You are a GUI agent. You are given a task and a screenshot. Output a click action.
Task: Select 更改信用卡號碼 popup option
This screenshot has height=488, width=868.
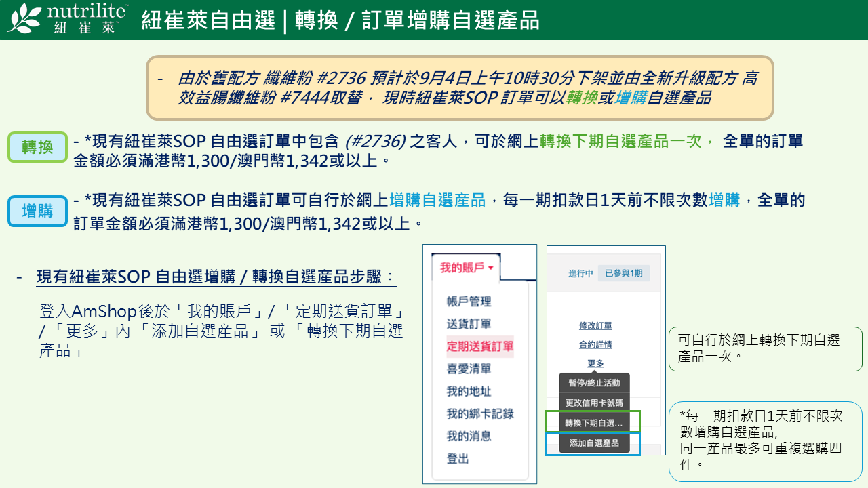point(593,403)
